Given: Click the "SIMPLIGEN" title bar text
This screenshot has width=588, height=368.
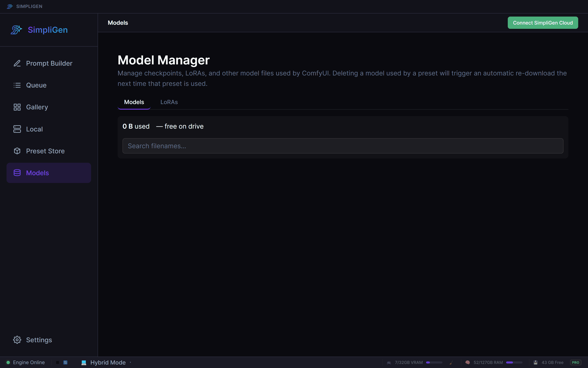Looking at the screenshot, I should coord(29,6).
